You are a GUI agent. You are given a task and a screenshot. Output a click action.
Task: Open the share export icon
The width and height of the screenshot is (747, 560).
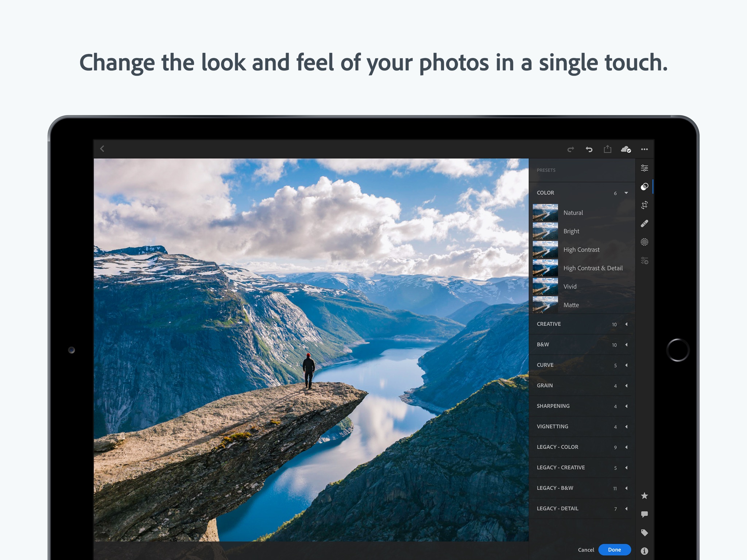click(x=607, y=149)
